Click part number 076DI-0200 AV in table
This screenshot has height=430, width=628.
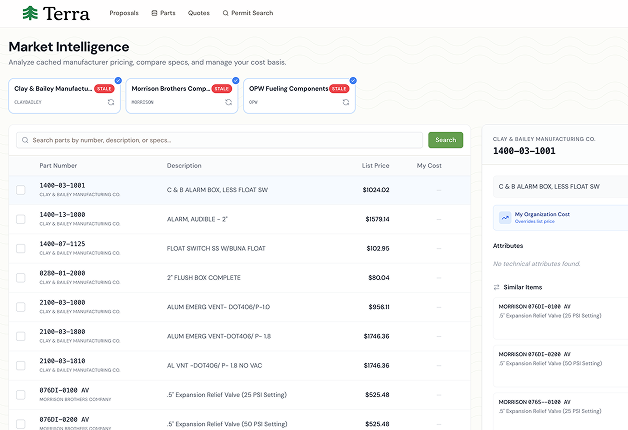[64, 420]
